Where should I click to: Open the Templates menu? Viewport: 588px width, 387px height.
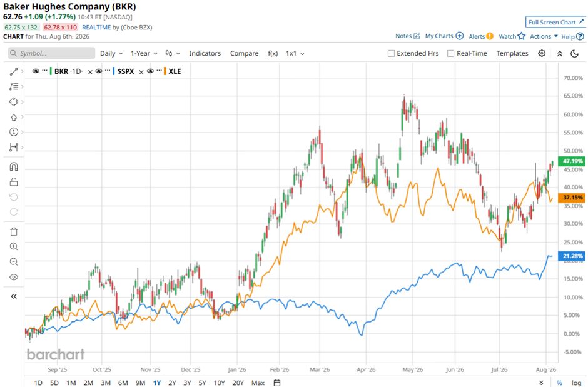pyautogui.click(x=512, y=54)
